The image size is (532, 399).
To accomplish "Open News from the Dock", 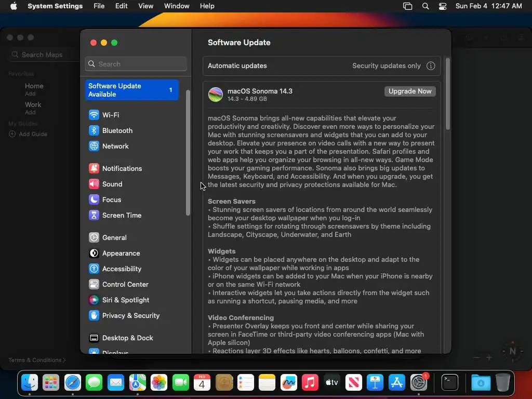I will (x=353, y=383).
